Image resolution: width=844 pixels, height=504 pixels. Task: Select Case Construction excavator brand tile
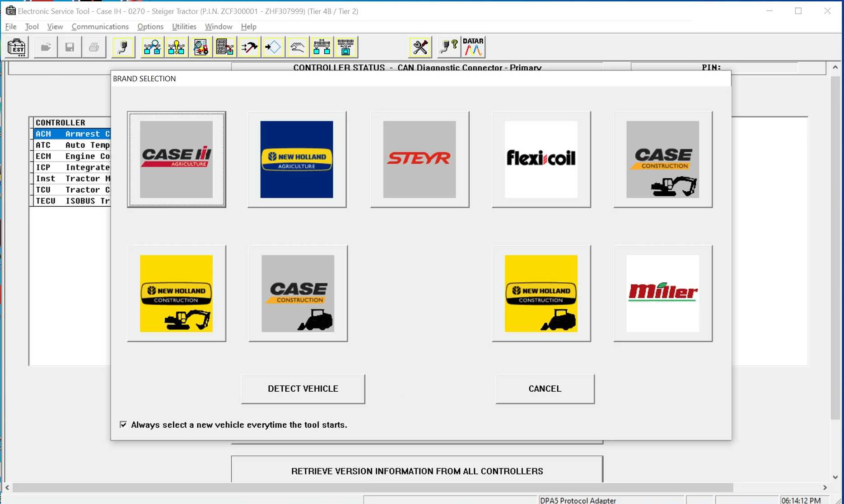663,159
